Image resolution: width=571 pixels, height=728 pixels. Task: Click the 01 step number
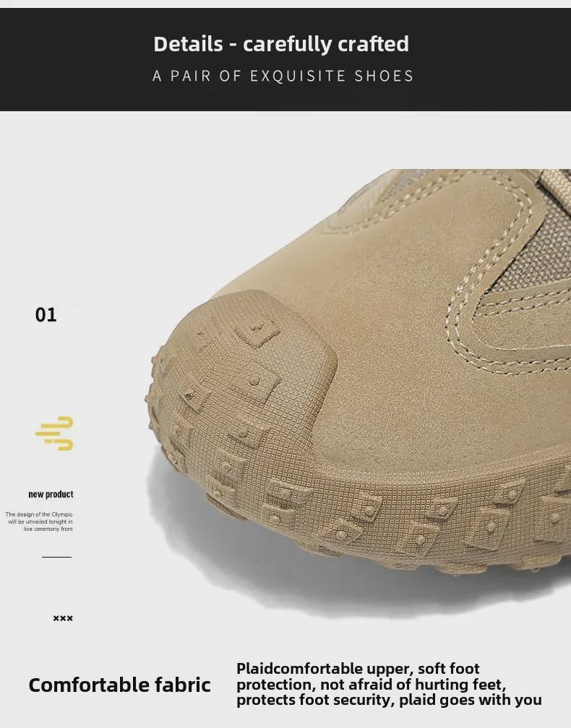click(46, 315)
